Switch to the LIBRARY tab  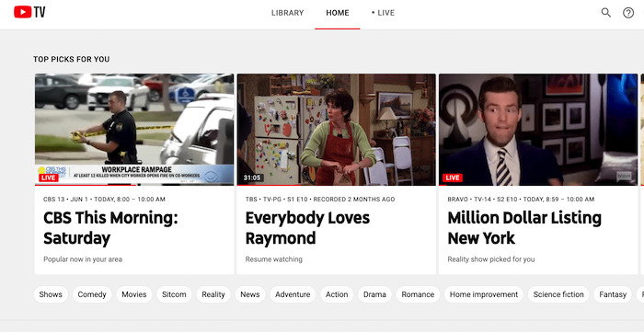tap(287, 13)
